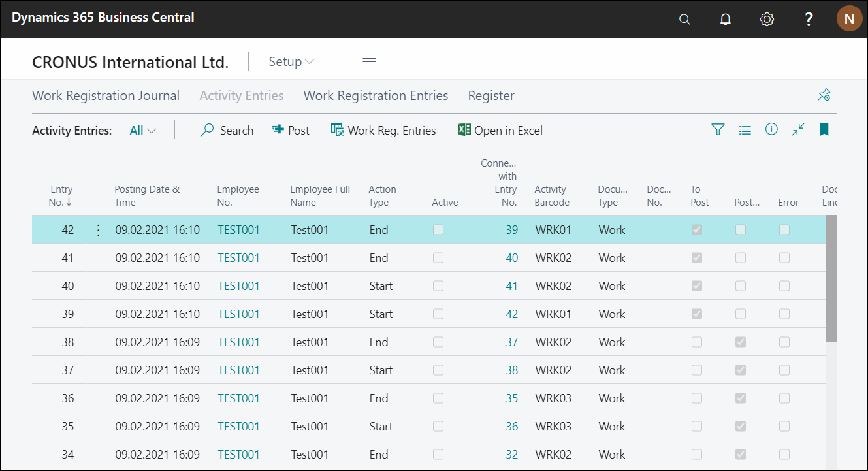Select entry number 38 cell
Screen dimensions: 868x471
[67, 342]
